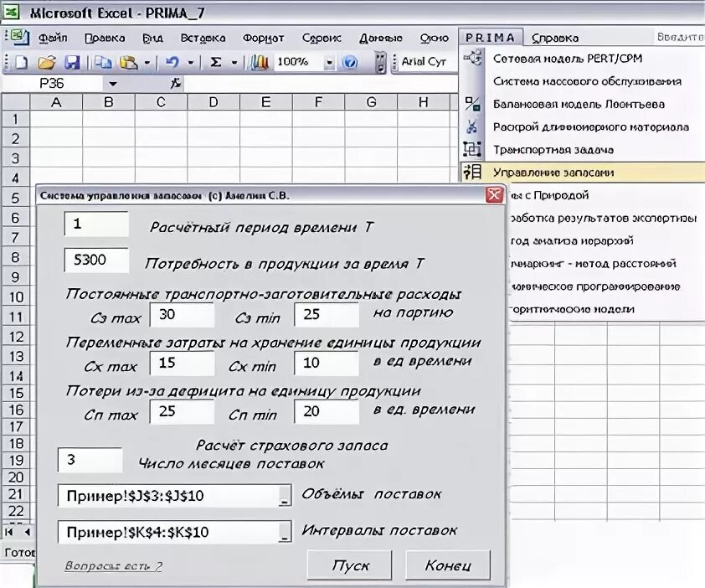The width and height of the screenshot is (705, 588).
Task: Click the Сп max field
Action: pos(182,411)
